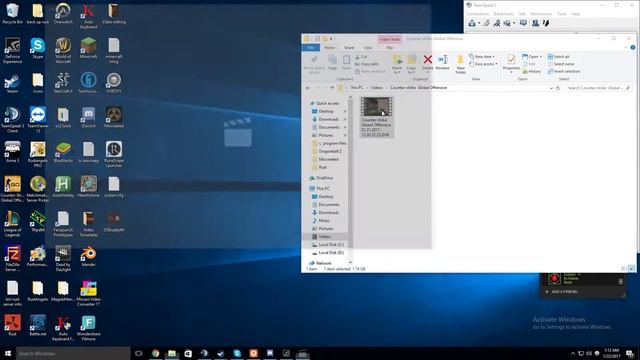The width and height of the screenshot is (640, 360).
Task: Open the File tab in Explorer
Action: pos(311,48)
